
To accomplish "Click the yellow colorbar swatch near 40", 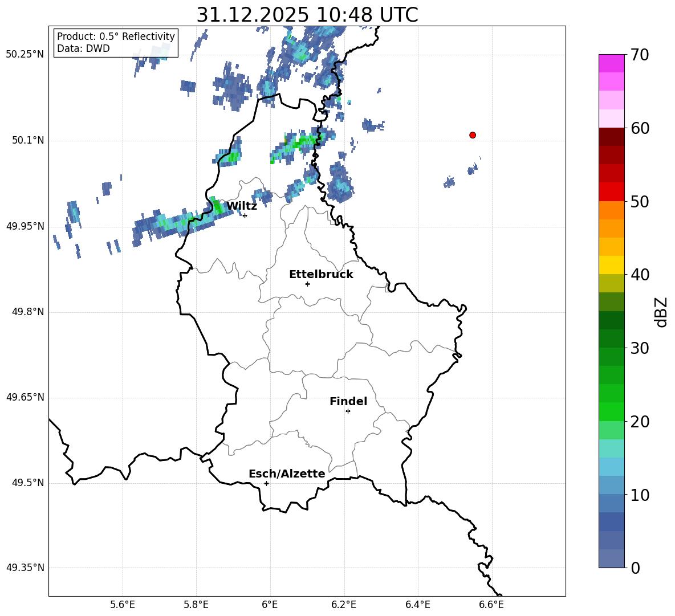I will (x=612, y=265).
